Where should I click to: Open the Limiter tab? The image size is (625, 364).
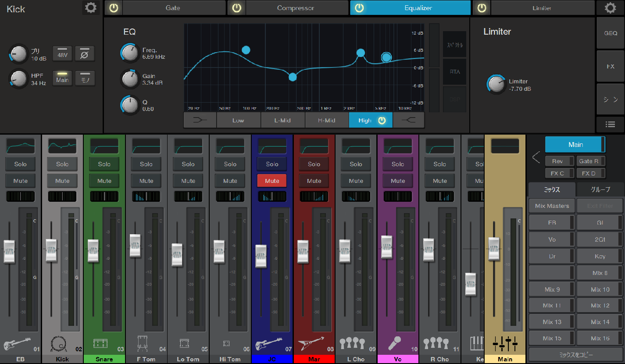(542, 8)
